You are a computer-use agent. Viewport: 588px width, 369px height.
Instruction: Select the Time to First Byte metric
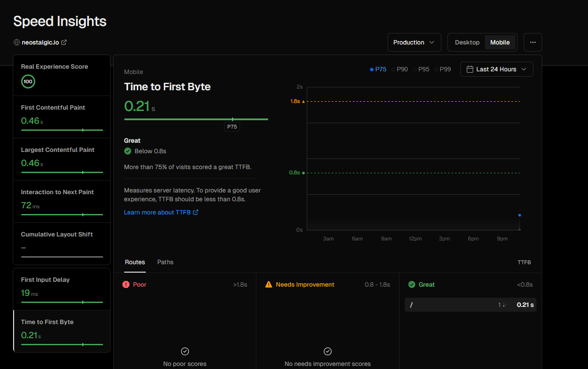[62, 331]
